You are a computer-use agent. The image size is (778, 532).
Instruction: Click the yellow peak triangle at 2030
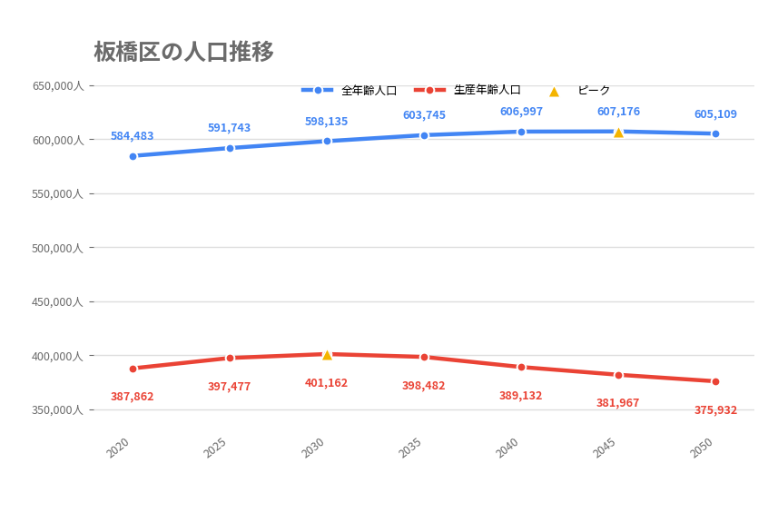pyautogui.click(x=327, y=355)
